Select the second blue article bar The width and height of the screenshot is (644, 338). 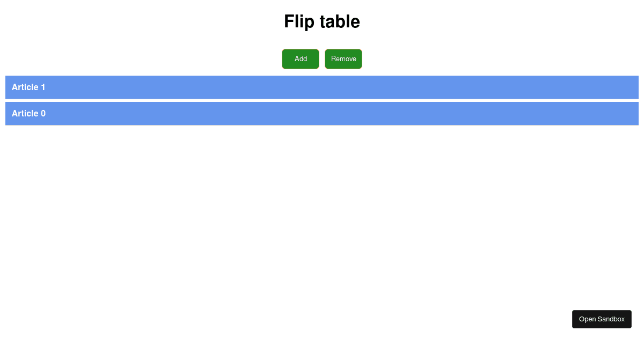click(x=322, y=113)
